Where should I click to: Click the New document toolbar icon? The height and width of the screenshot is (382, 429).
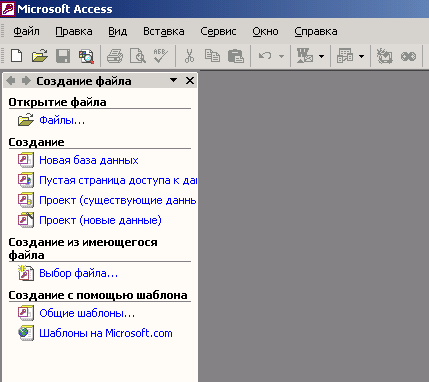click(16, 56)
